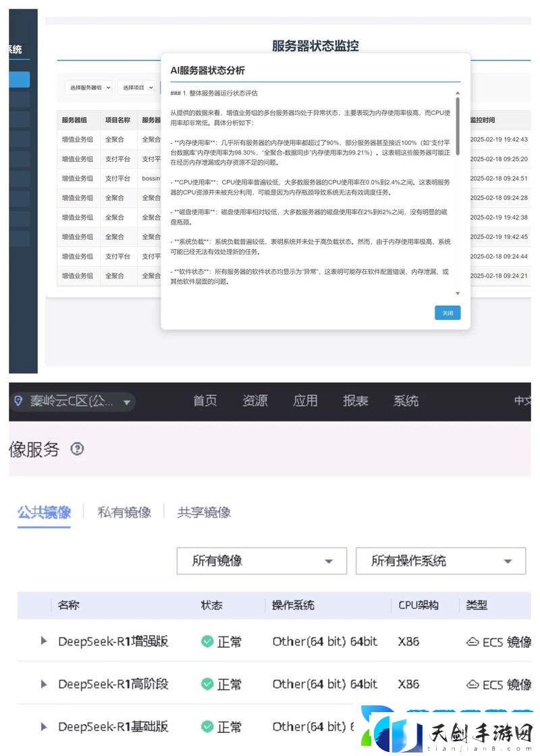This screenshot has width=540, height=756.
Task: Open the 选择服务器组 dropdown
Action: click(x=88, y=87)
